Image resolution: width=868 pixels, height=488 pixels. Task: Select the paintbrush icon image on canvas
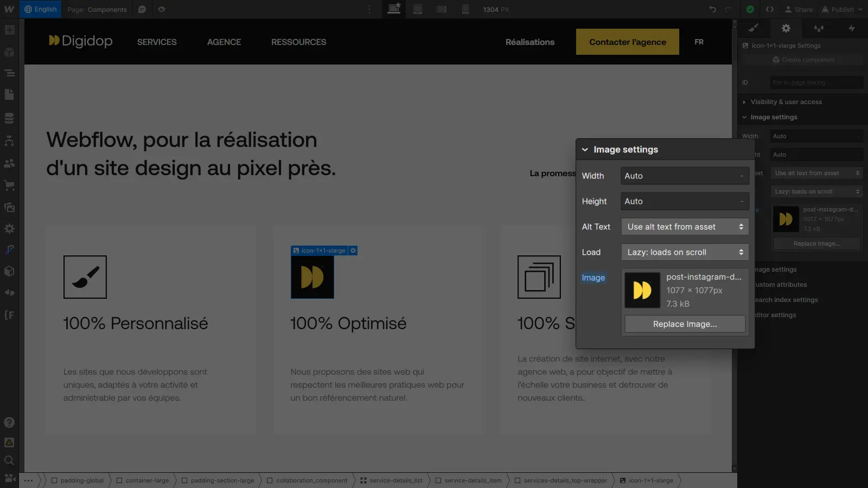pos(85,277)
